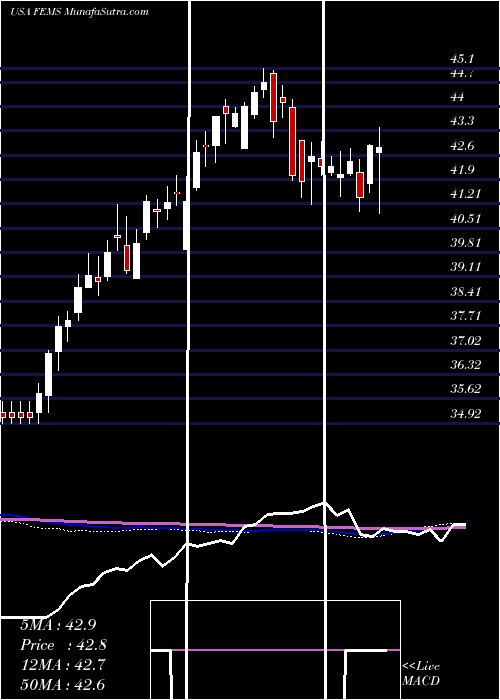Select the last white candlestick on the right
The height and width of the screenshot is (700, 500).
[379, 150]
